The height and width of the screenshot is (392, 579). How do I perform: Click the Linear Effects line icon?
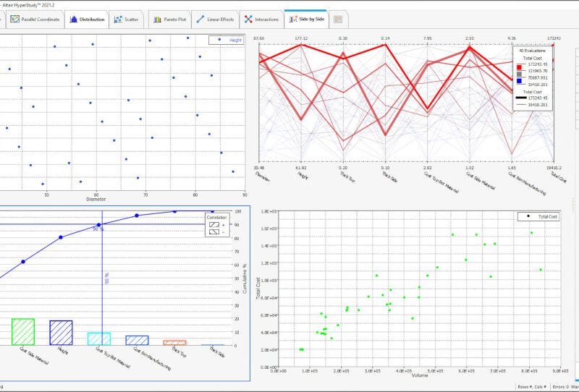point(200,20)
